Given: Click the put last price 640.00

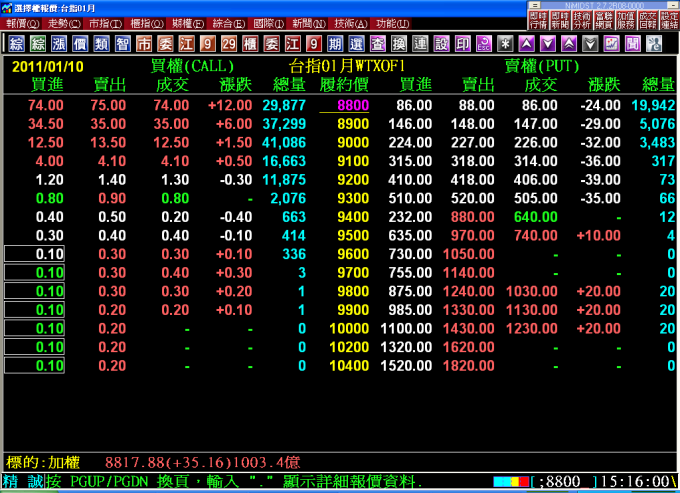Looking at the screenshot, I should click(535, 217).
